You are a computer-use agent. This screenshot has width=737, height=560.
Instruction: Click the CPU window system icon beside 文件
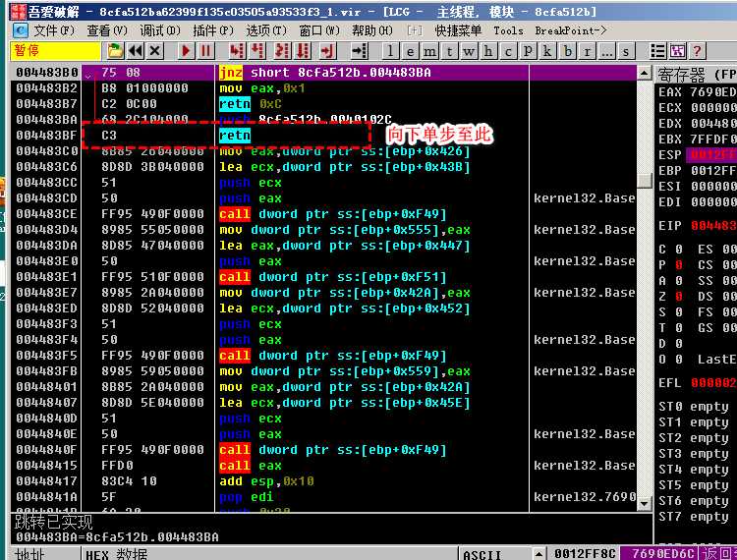pos(21,30)
